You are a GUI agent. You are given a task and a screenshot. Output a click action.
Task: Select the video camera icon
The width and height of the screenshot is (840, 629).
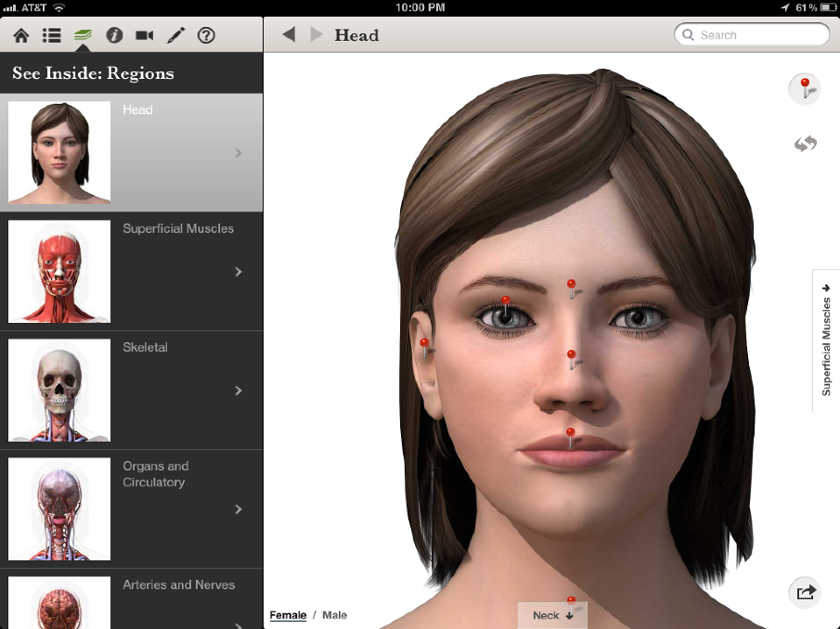(x=145, y=35)
